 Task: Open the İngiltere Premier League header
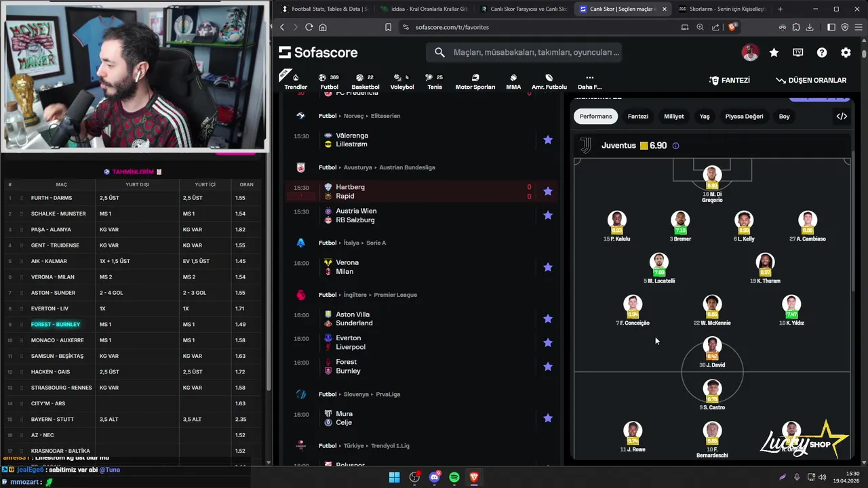point(368,295)
